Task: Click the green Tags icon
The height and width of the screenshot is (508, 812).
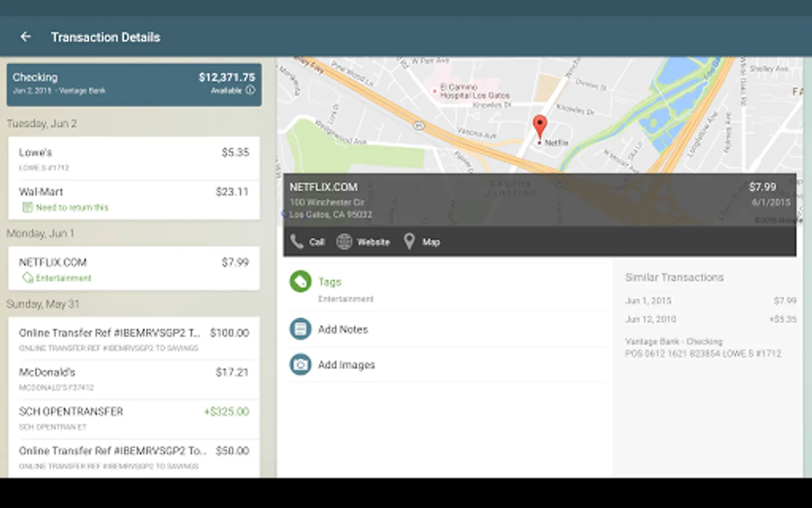Action: (x=301, y=282)
